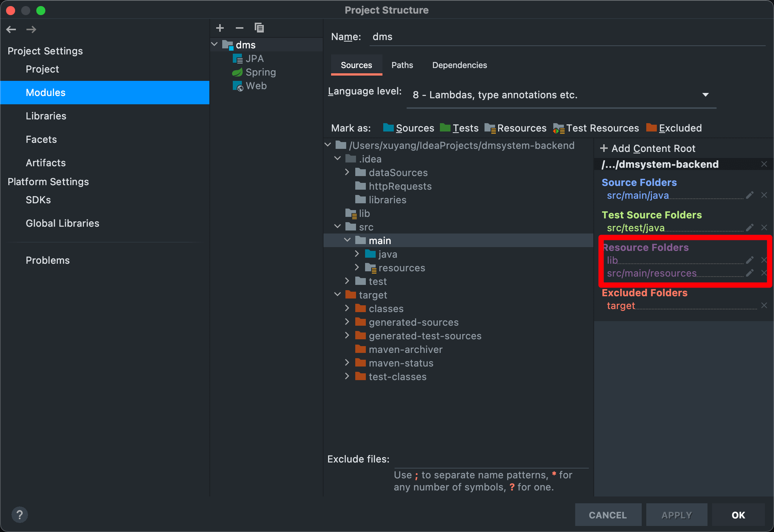Click the Exclude files input field
774x532 pixels.
click(x=491, y=459)
